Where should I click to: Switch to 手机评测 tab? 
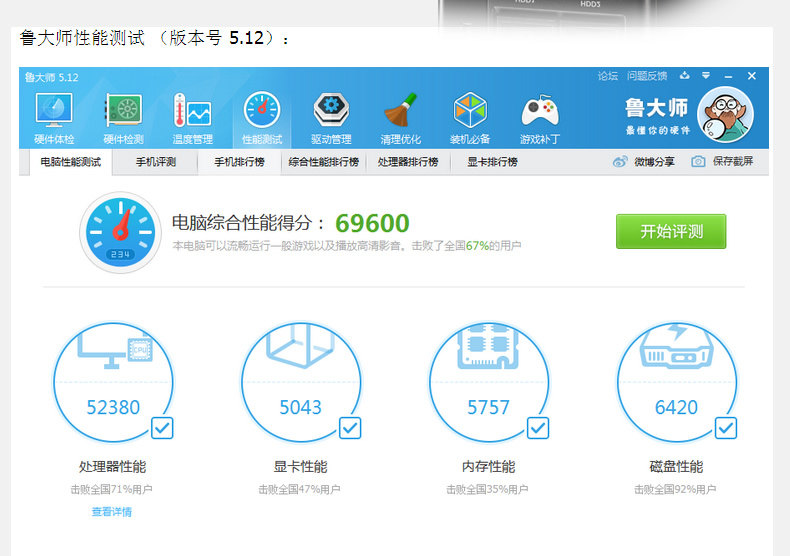[156, 162]
